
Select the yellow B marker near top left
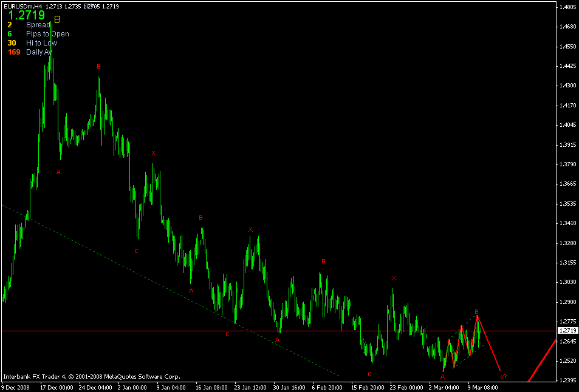tap(58, 19)
